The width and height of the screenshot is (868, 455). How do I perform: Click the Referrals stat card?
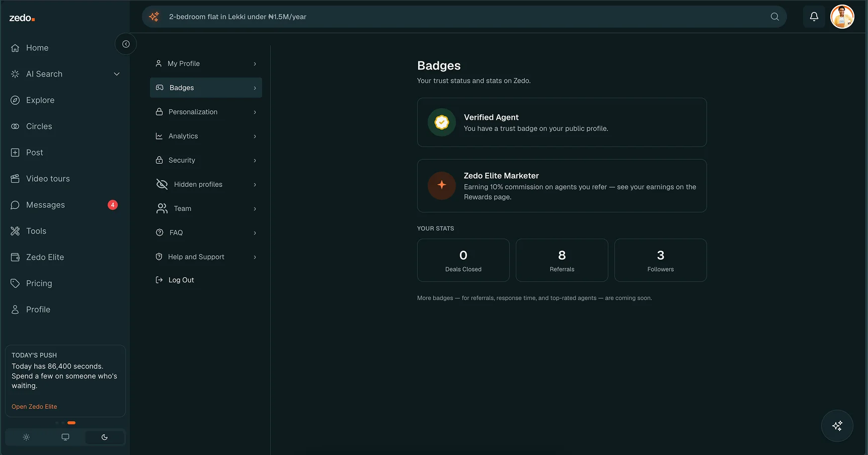coord(562,260)
